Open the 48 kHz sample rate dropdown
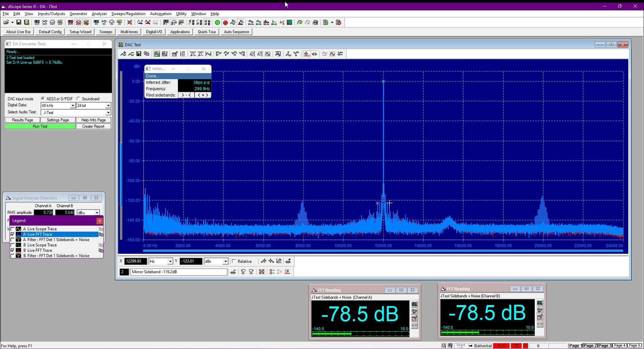 tap(72, 105)
